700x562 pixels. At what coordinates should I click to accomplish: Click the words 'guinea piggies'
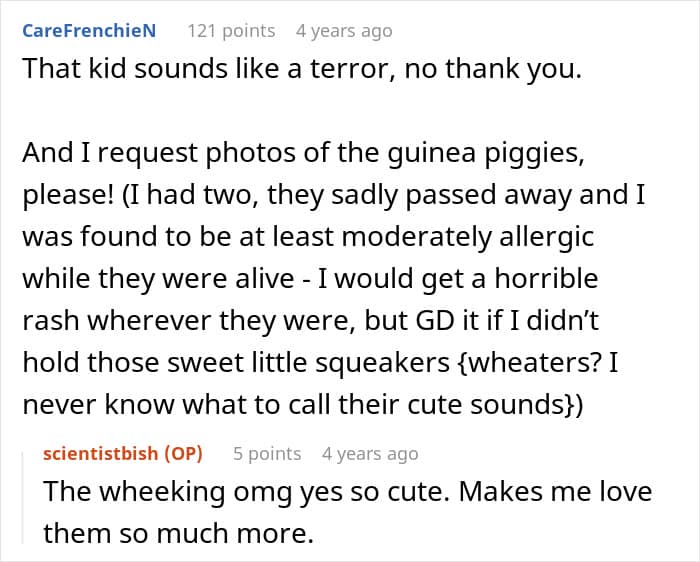(485, 154)
